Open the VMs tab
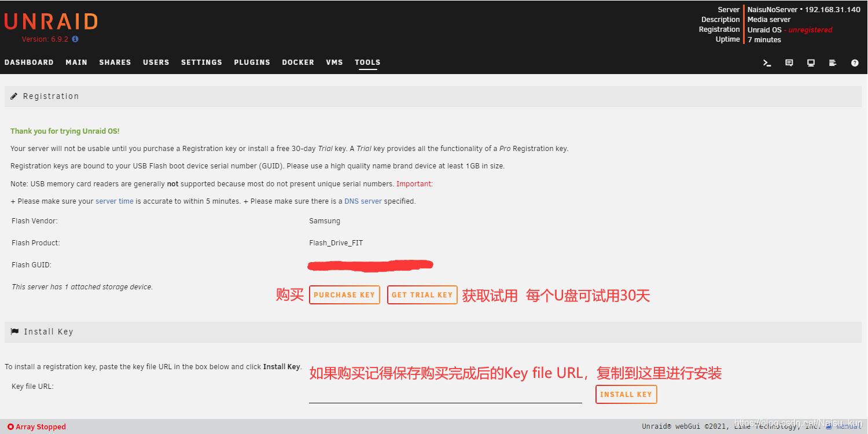 334,62
